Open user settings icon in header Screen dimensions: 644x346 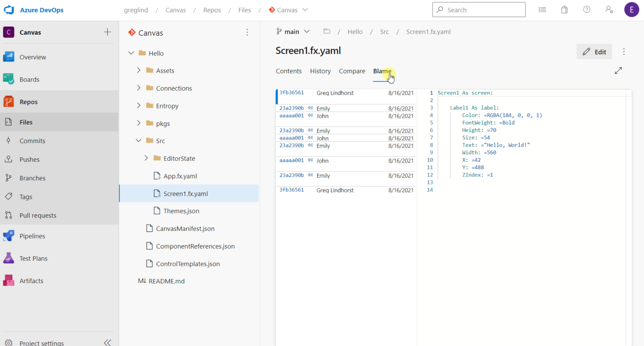click(x=609, y=10)
